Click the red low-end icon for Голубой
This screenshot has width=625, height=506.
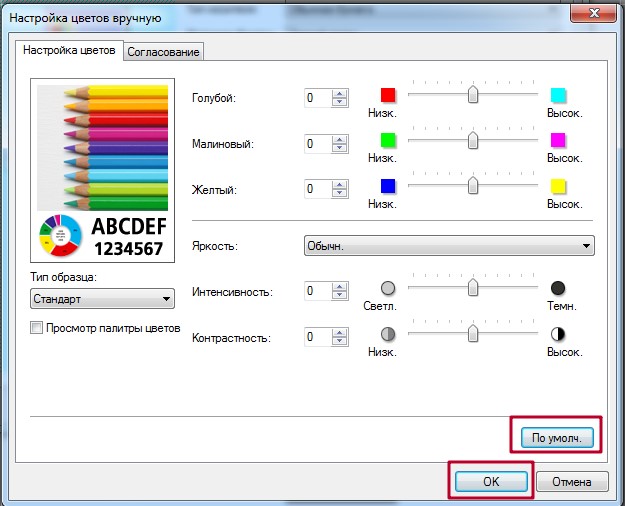pos(388,95)
